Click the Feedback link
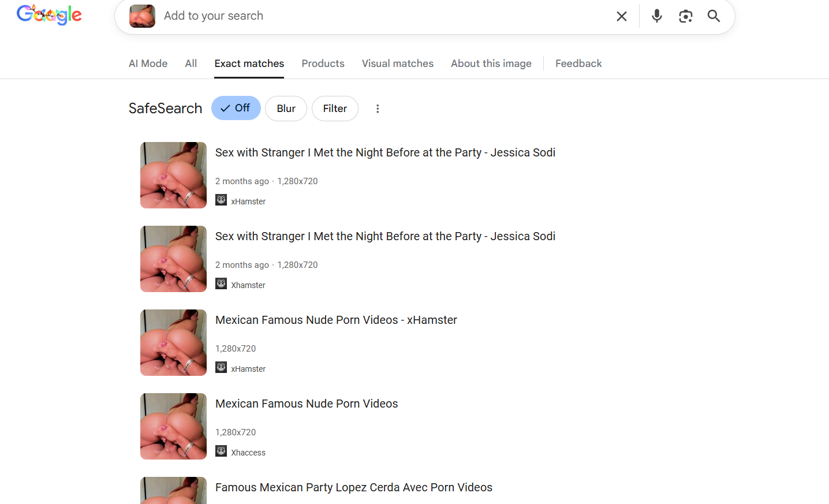 [578, 64]
